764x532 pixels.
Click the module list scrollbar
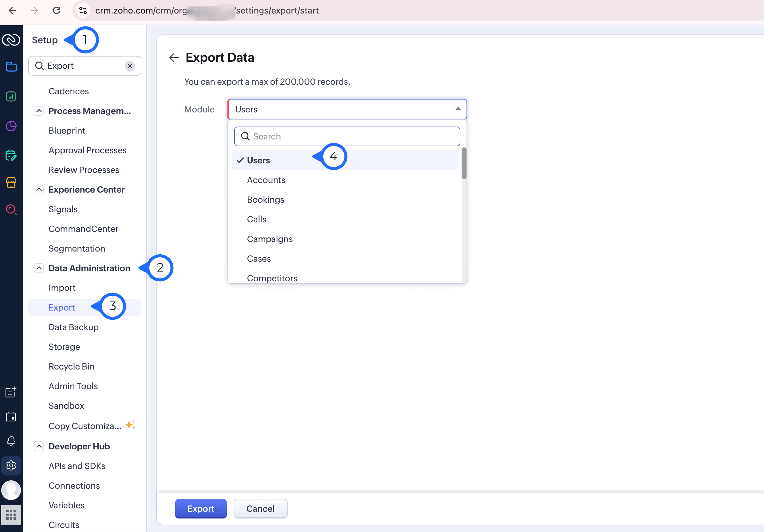[x=464, y=164]
